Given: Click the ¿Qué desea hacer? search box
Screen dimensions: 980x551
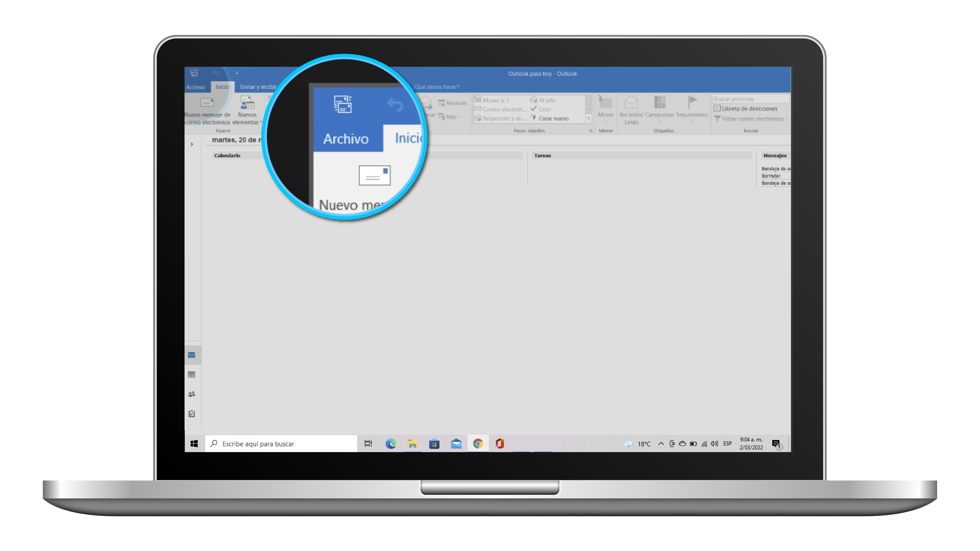Looking at the screenshot, I should [437, 87].
